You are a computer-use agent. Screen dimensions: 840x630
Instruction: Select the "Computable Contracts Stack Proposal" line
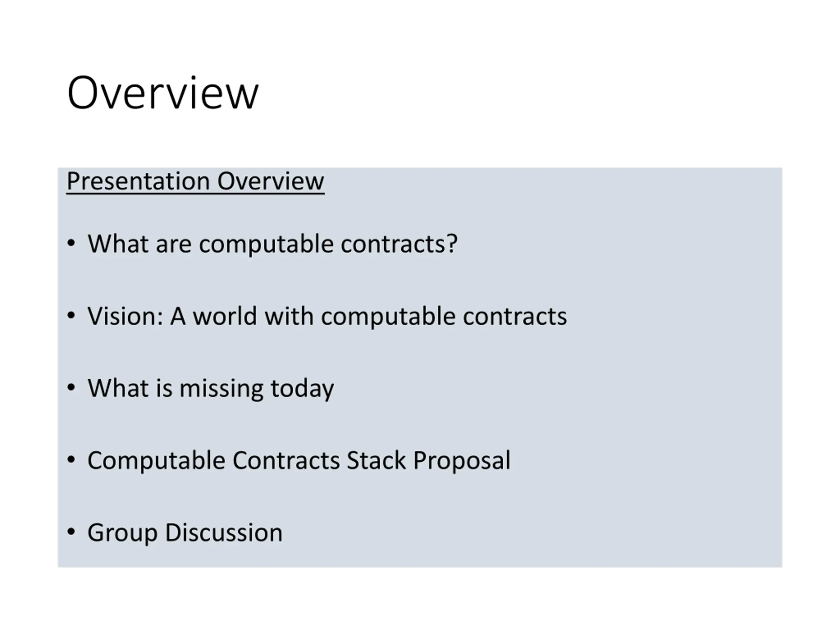tap(299, 460)
